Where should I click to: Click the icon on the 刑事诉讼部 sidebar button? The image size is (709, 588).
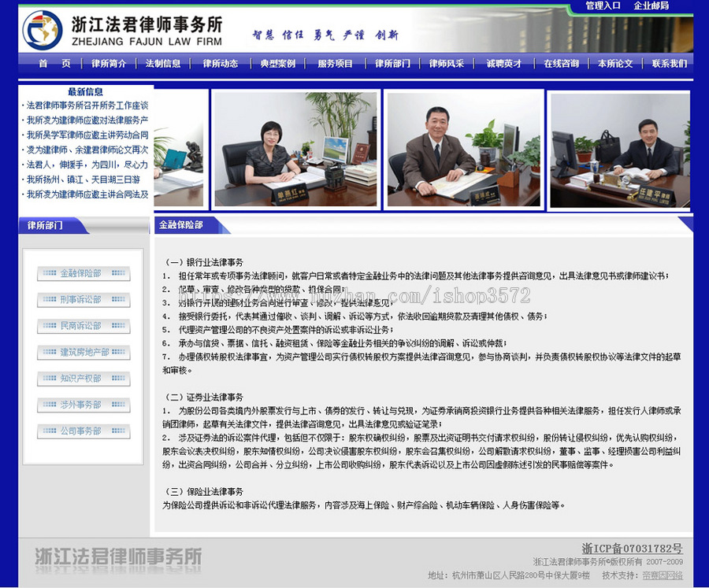49,299
